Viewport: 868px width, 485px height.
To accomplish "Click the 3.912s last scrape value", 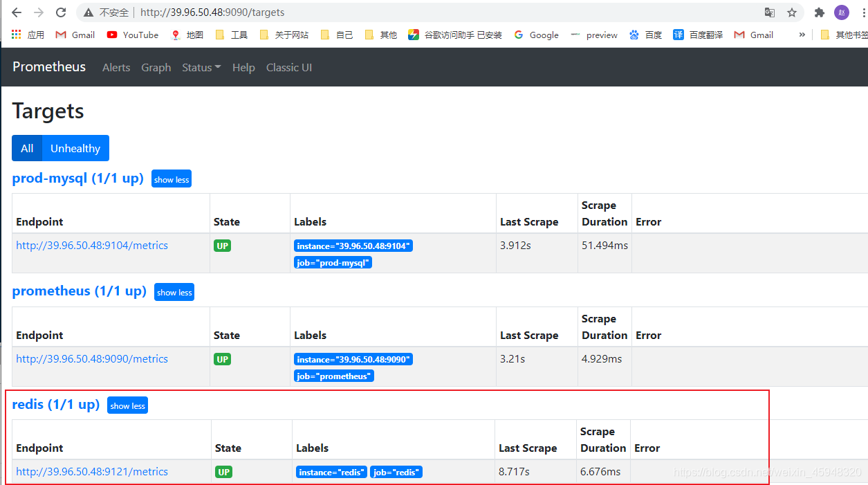I will point(515,246).
